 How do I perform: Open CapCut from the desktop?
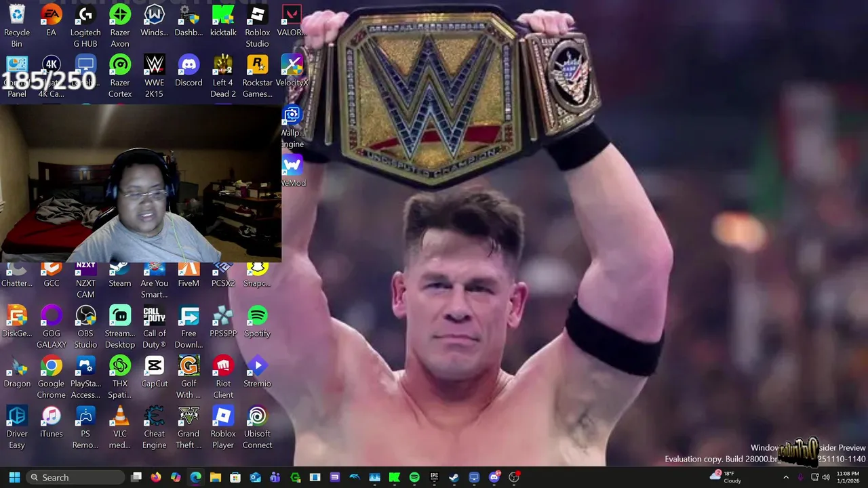pos(154,371)
